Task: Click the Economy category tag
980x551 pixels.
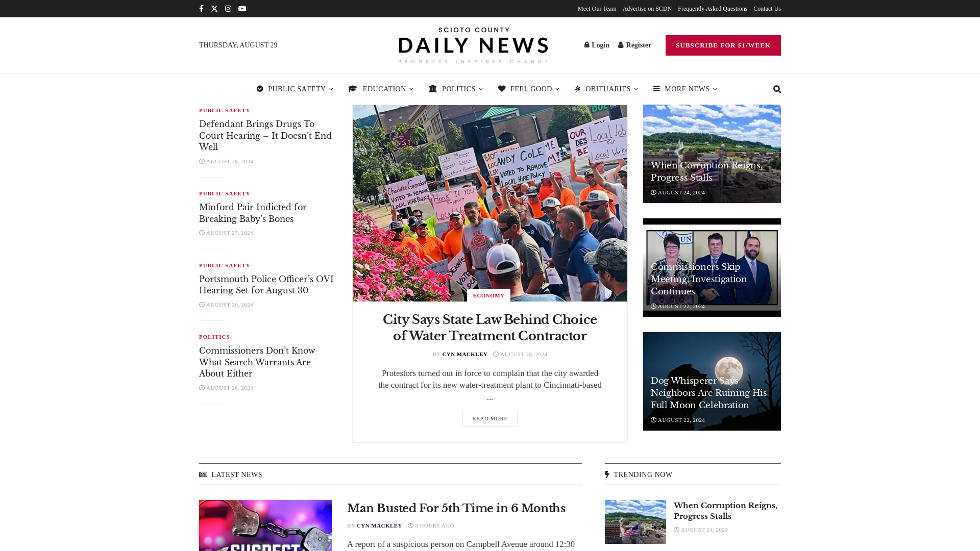Action: 488,296
